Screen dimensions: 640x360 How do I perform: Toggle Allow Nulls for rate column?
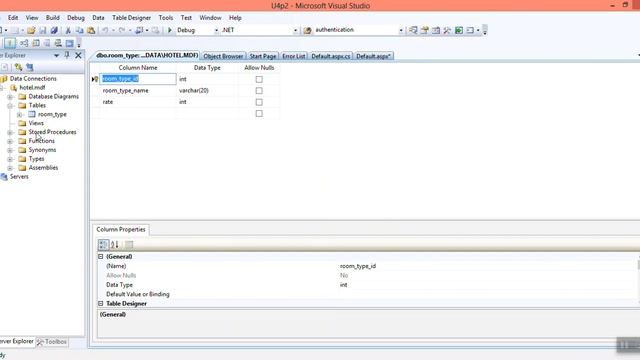point(259,102)
